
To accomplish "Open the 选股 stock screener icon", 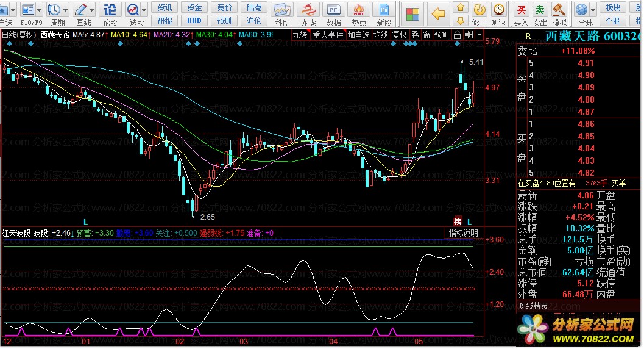I will 133,9.
